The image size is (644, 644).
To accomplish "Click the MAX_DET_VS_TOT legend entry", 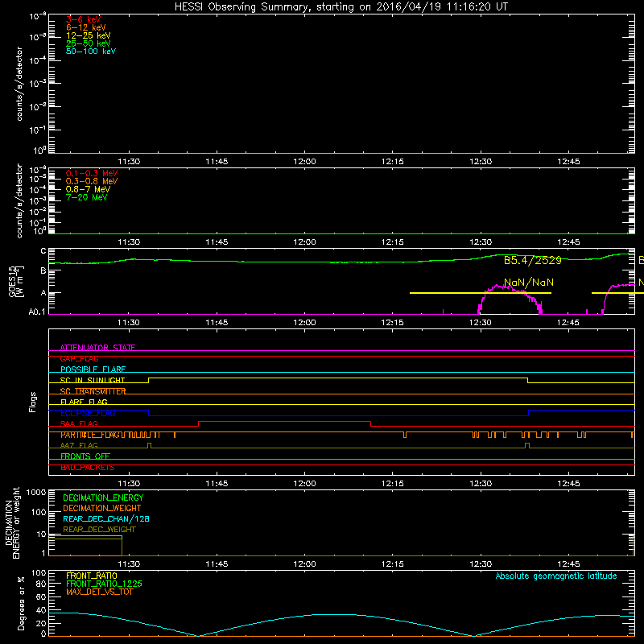I will [x=99, y=592].
